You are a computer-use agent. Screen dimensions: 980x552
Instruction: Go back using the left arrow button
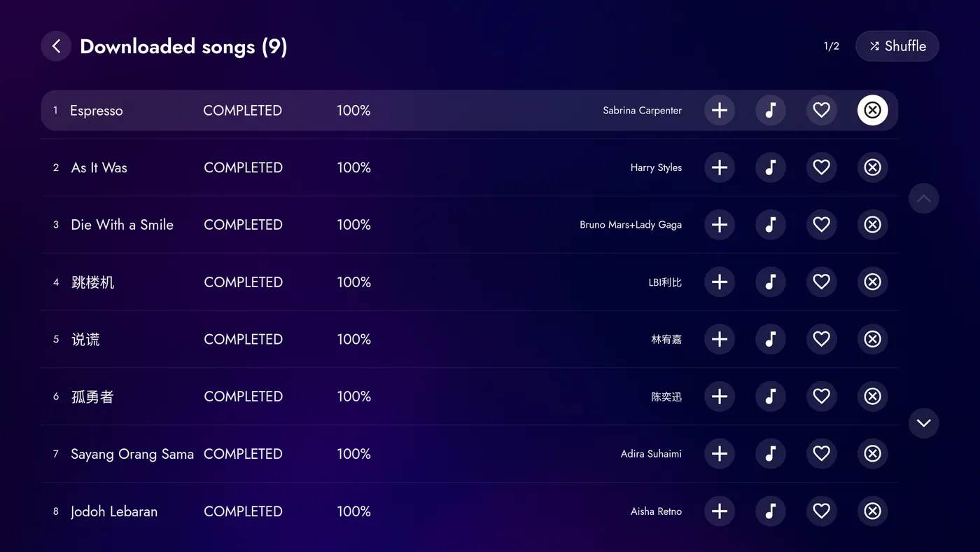click(x=56, y=46)
